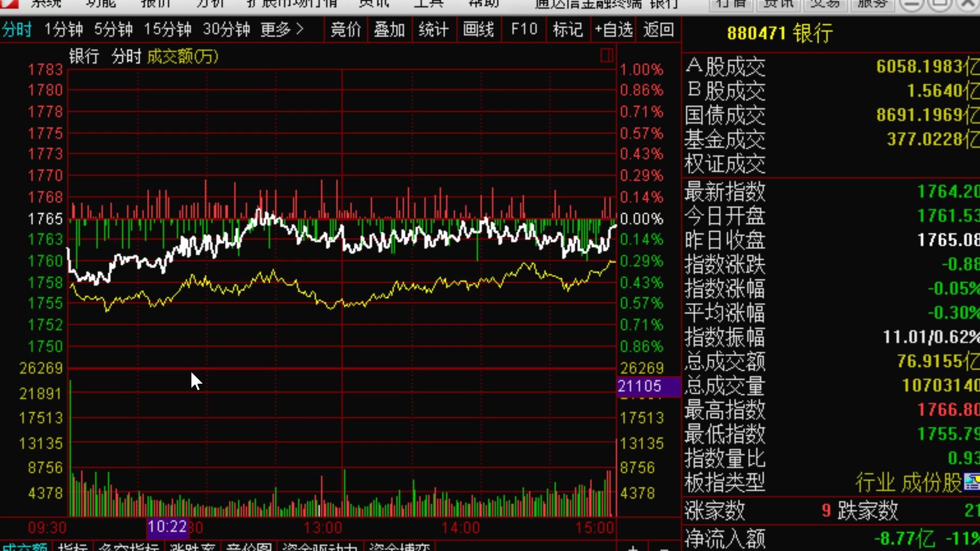
Task: Click the 国债成交 row
Action: [x=831, y=115]
